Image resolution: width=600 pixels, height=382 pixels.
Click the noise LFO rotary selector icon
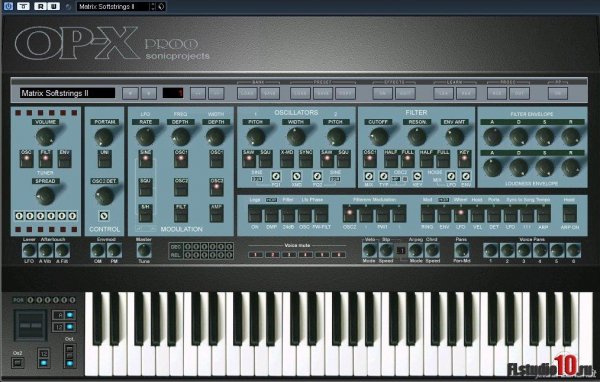[451, 176]
